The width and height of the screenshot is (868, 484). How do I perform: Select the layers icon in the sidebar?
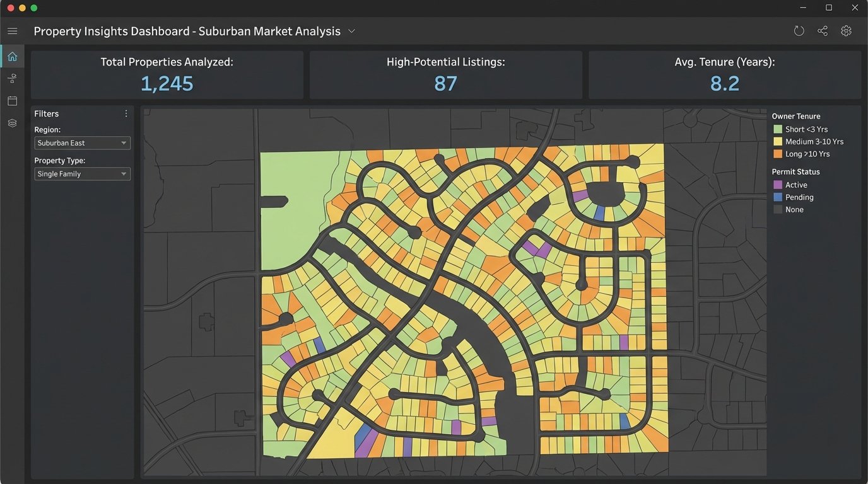[12, 122]
